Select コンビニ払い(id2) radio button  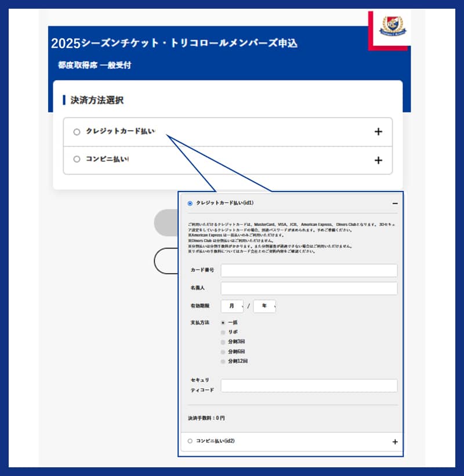190,441
